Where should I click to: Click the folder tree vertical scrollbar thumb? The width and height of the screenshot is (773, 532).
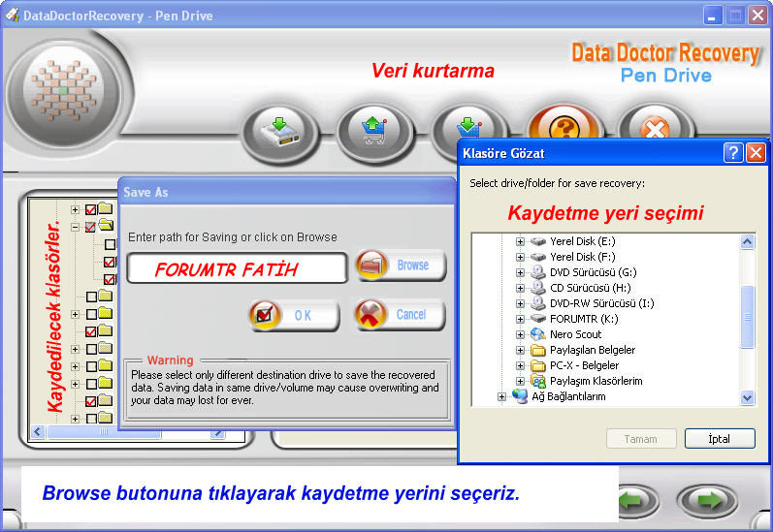point(748,317)
